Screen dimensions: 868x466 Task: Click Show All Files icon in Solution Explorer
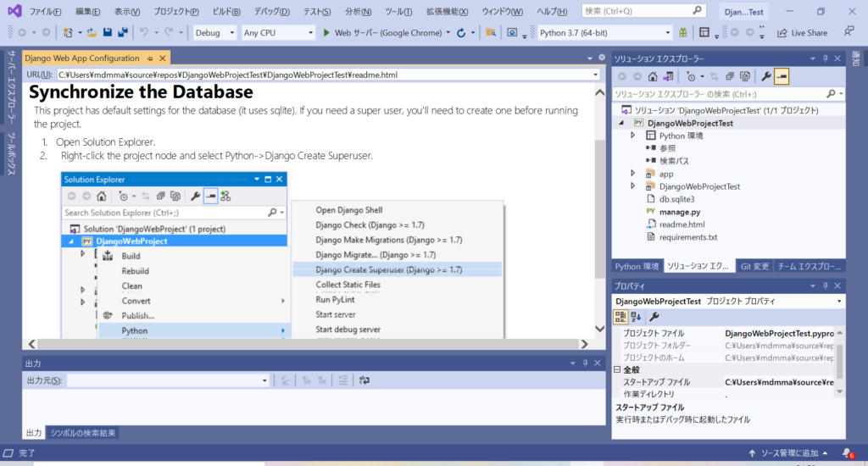(x=745, y=76)
